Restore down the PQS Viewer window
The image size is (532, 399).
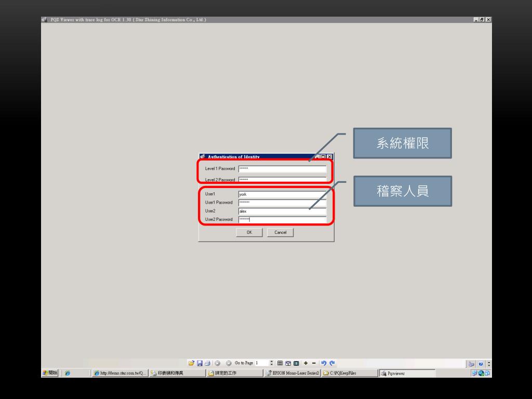tap(482, 20)
